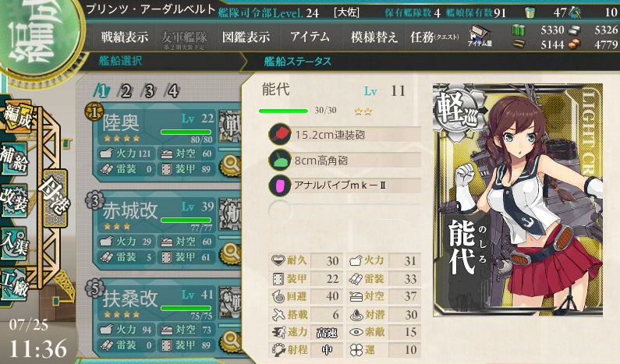Select the 補給 resupply icon
The width and height of the screenshot is (620, 364).
(14, 159)
